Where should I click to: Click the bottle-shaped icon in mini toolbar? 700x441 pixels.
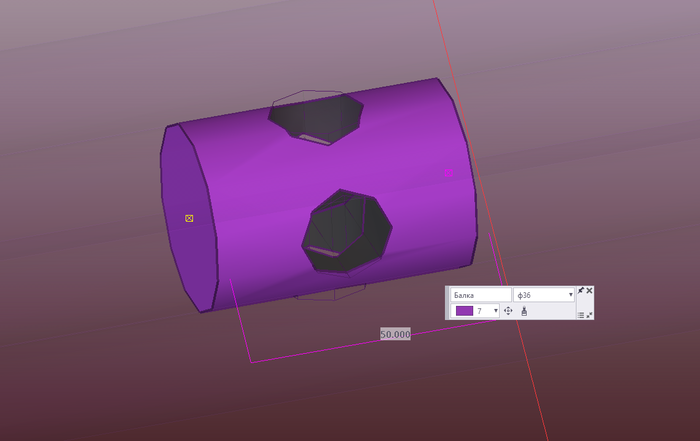(524, 311)
